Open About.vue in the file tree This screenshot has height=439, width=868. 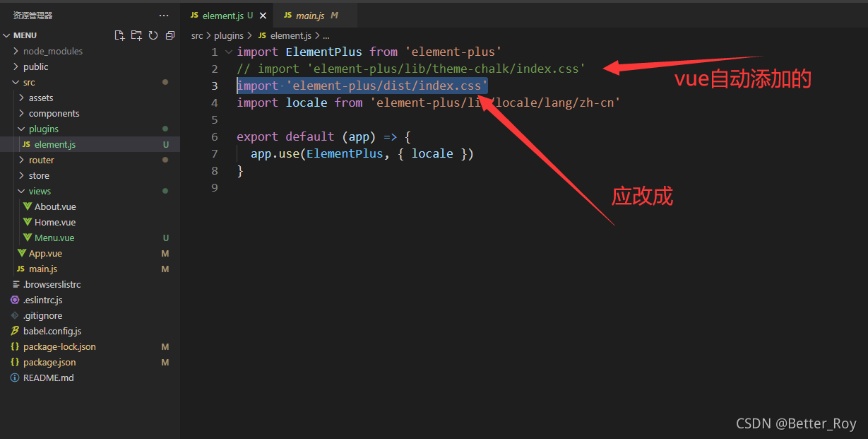tap(90, 206)
